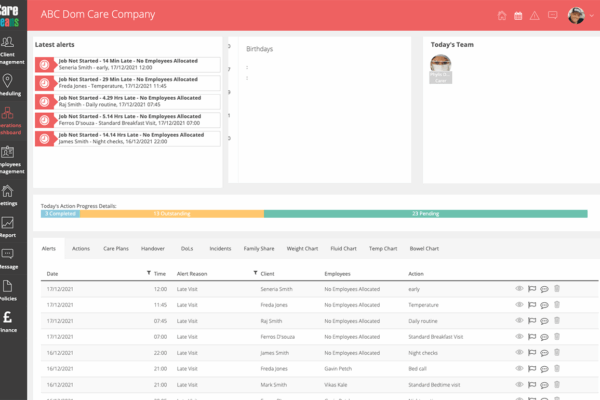
Task: Open the calendar icon in header
Action: pos(519,15)
